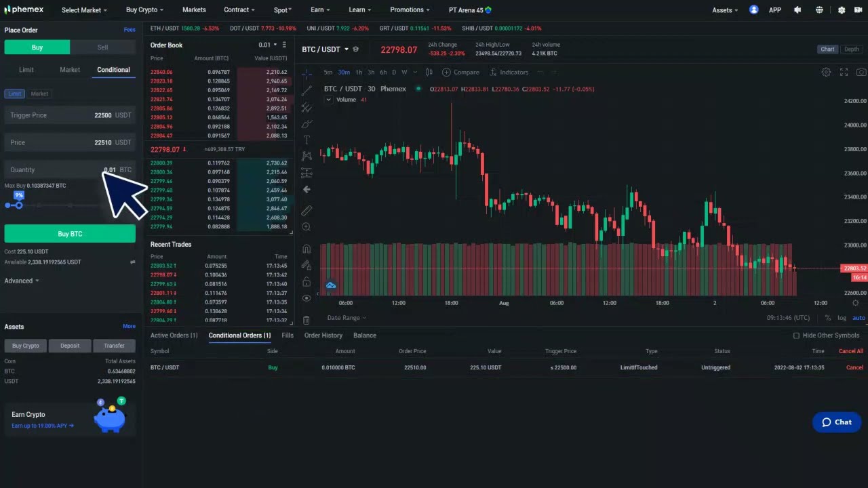Screen dimensions: 868x488
Task: Switch to Order History tab
Action: click(x=323, y=335)
